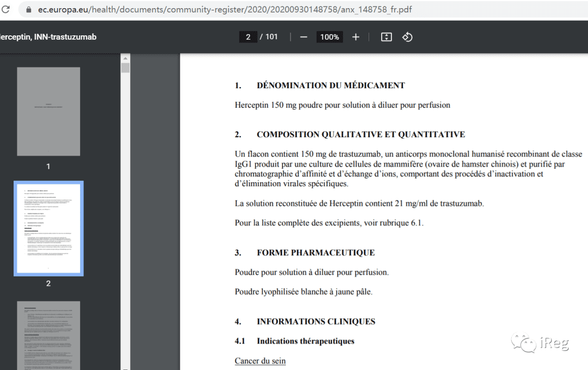Click the "Indications thérapeutiques" subheading
Image resolution: width=588 pixels, height=370 pixels.
[x=305, y=341]
